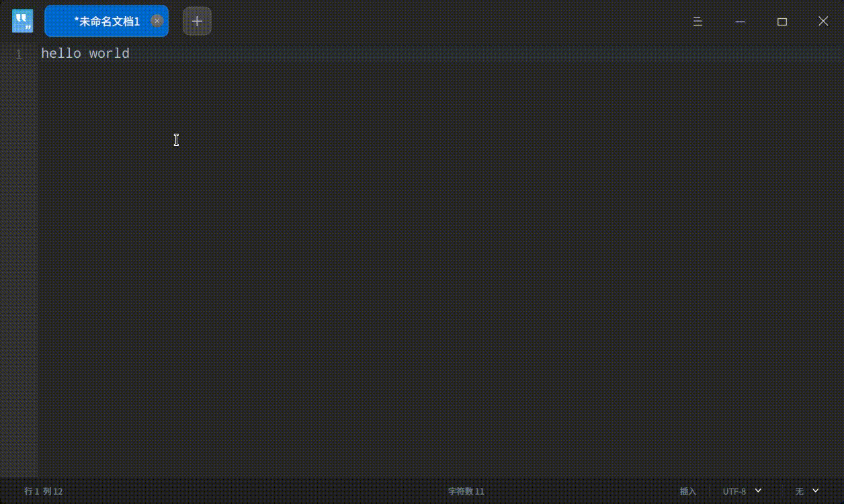The width and height of the screenshot is (844, 504).
Task: Create a new document with the + icon
Action: [197, 21]
